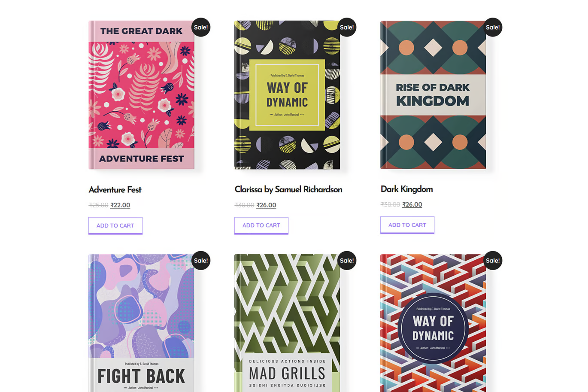
Task: Click the Sale! badge on Clarissa book
Action: tap(347, 27)
